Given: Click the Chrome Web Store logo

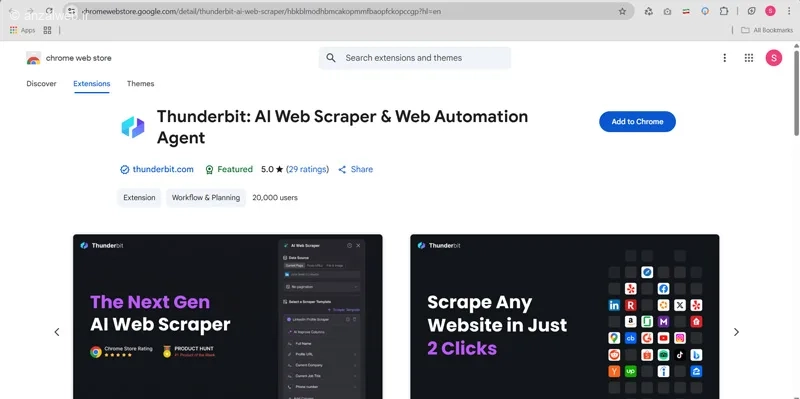Looking at the screenshot, I should (34, 58).
